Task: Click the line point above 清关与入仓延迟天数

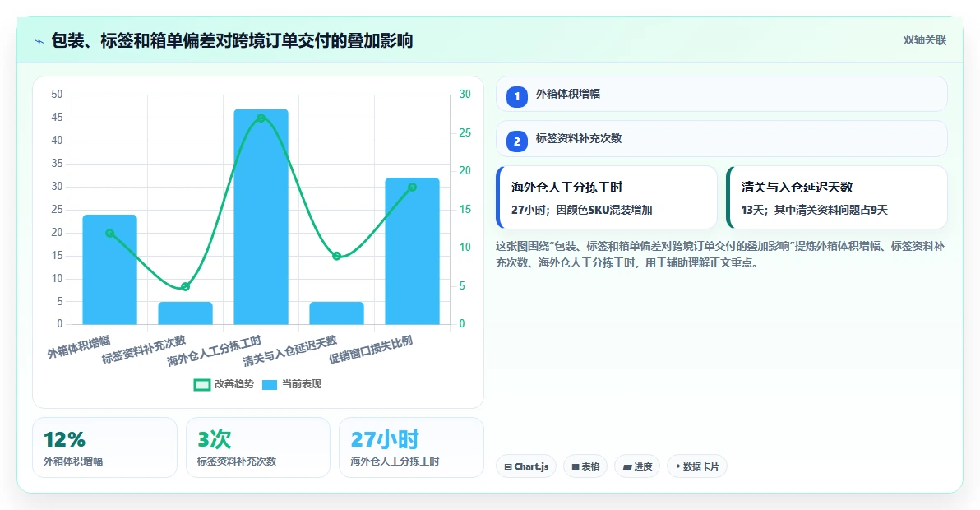Action: click(x=336, y=257)
